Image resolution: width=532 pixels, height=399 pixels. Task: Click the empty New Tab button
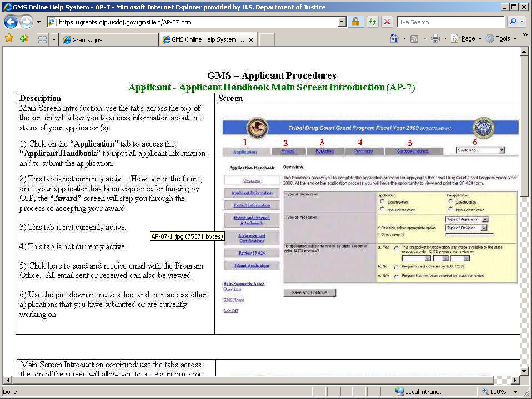(267, 40)
